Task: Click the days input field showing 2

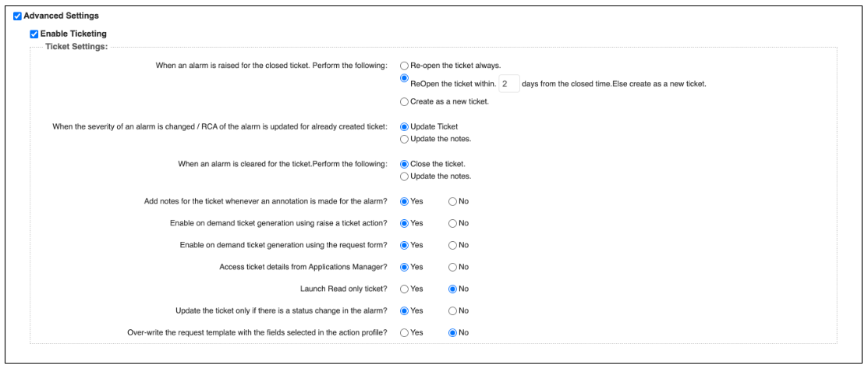Action: pos(508,84)
